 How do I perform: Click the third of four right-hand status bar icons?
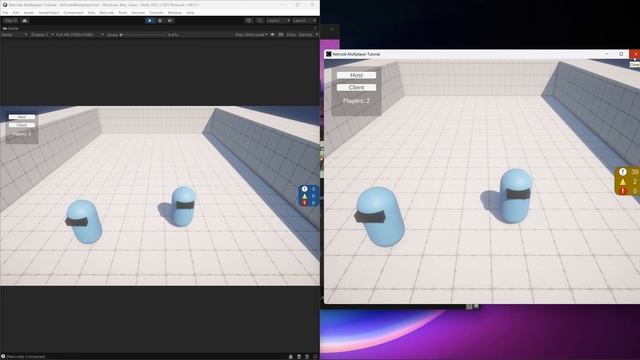tap(307, 357)
